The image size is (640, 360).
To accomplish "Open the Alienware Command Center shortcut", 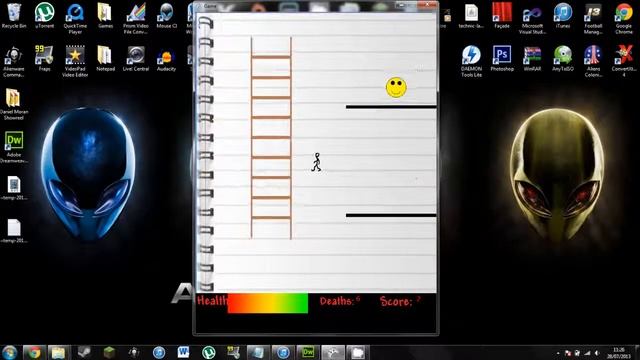I will tap(14, 61).
